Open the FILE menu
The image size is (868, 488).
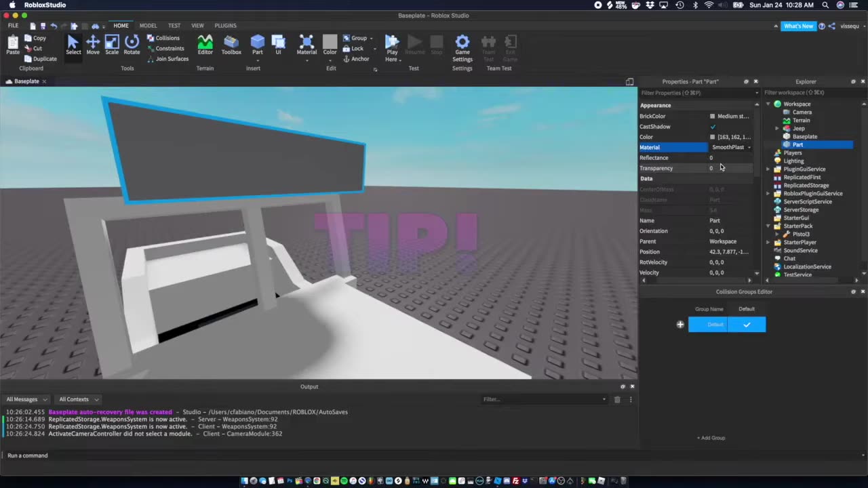[13, 26]
